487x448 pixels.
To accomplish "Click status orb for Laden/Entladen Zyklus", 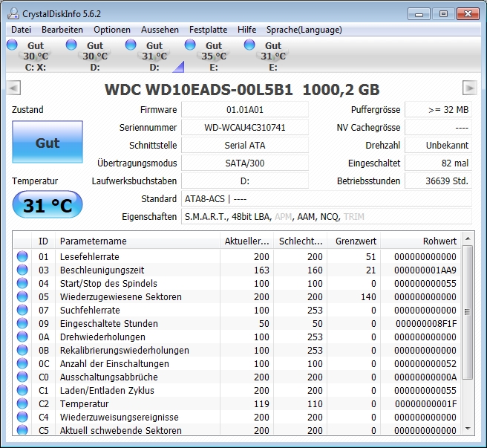I will pos(22,390).
